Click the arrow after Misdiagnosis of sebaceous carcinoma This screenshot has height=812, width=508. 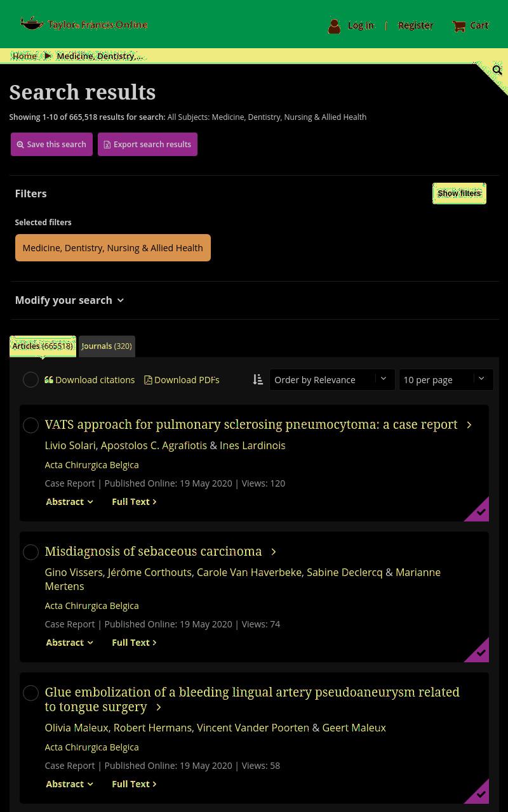(274, 552)
